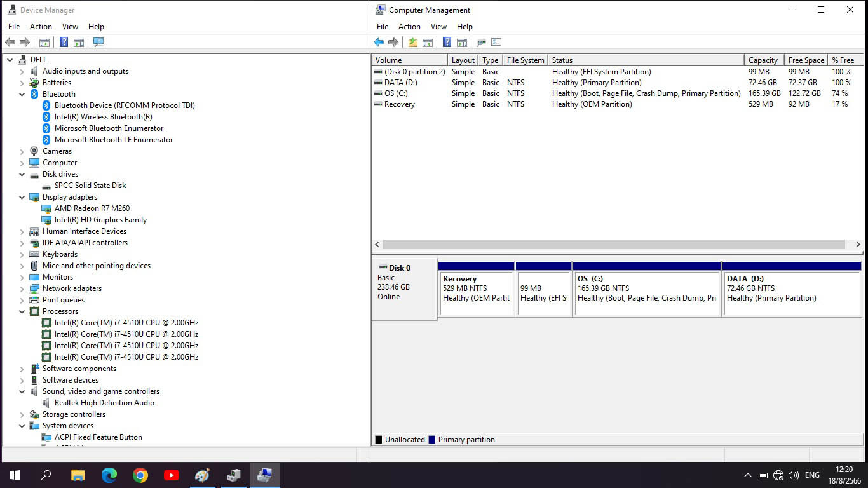868x488 pixels.
Task: Click Forward arrow in Computer Management toolbar
Action: coord(393,43)
